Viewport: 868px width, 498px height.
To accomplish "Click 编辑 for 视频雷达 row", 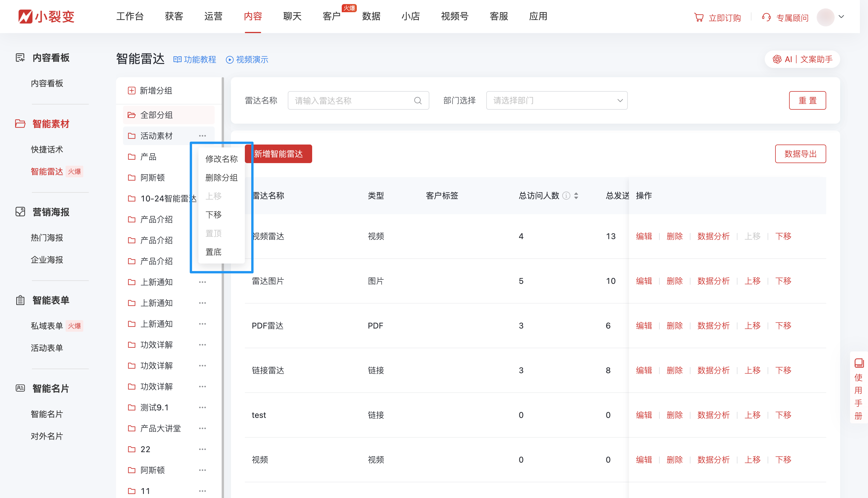I will click(x=644, y=236).
